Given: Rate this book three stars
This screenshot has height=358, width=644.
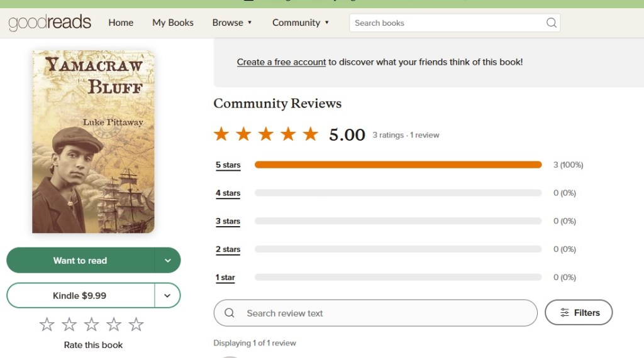Looking at the screenshot, I should [92, 325].
